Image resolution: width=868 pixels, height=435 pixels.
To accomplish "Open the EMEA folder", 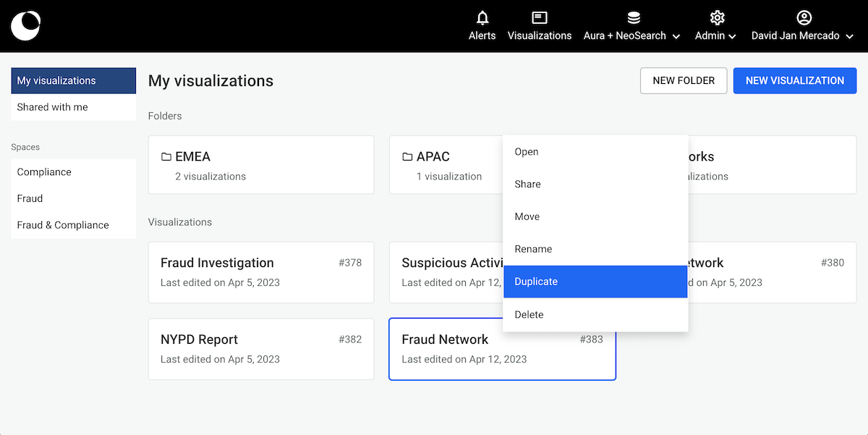I will pyautogui.click(x=261, y=165).
